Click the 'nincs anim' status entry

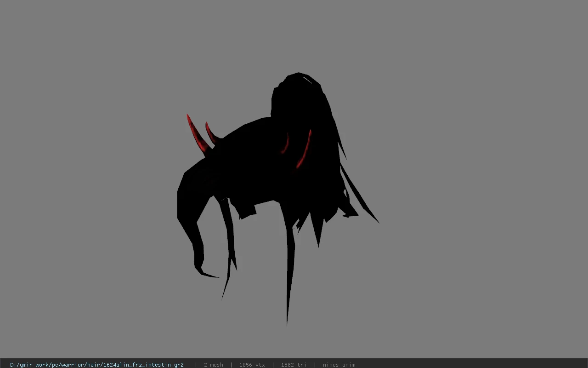339,365
